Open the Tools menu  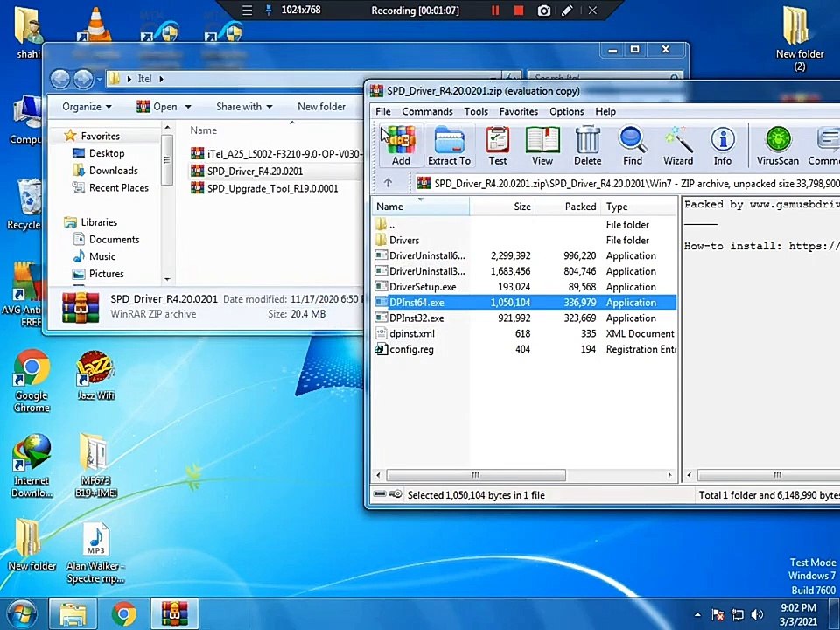tap(476, 111)
